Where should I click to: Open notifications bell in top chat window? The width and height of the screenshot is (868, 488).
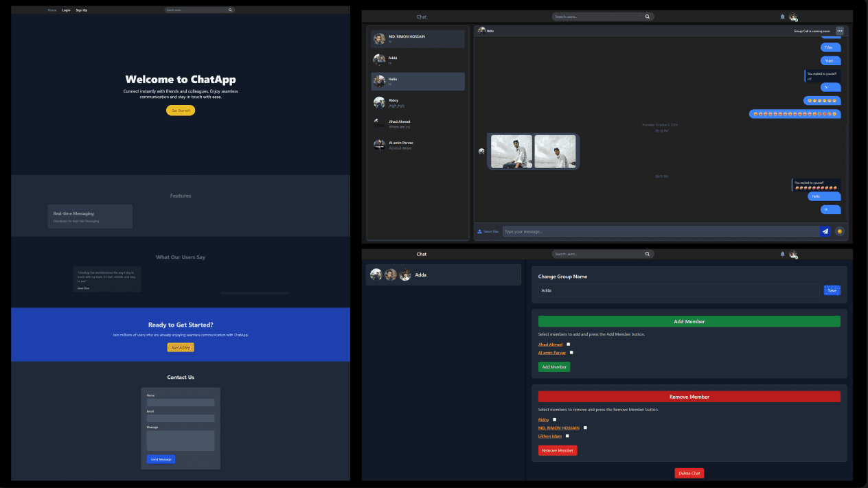(782, 16)
